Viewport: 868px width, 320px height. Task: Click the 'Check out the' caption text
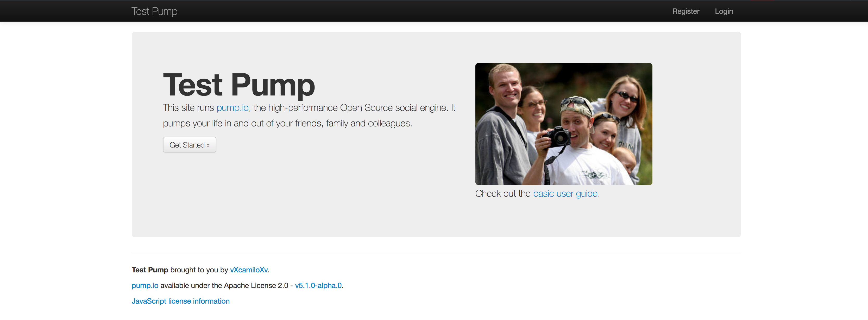pyautogui.click(x=503, y=194)
